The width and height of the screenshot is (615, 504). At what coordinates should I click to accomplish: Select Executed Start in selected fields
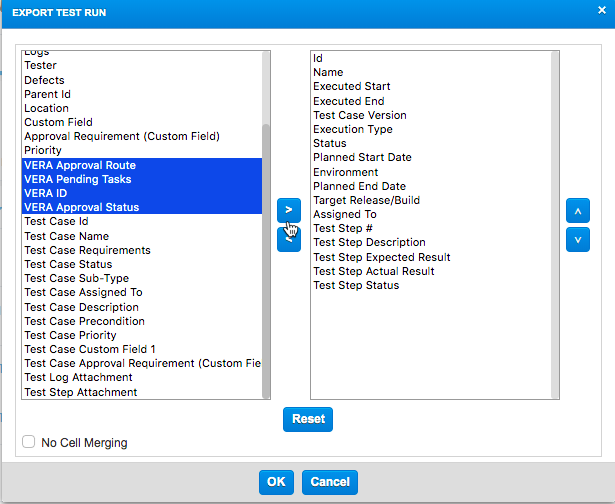pyautogui.click(x=351, y=87)
